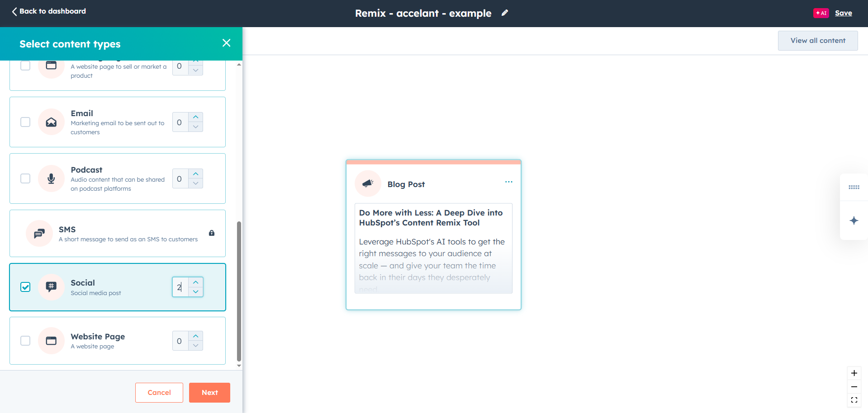Screen dimensions: 868x413
Task: Click the "A website page" description
Action: [92, 346]
